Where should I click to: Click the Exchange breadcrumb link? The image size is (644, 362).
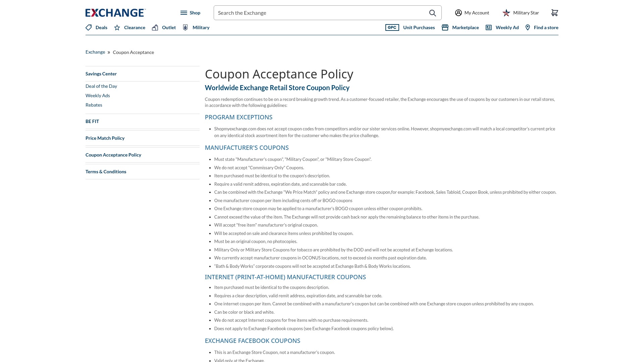pyautogui.click(x=95, y=52)
